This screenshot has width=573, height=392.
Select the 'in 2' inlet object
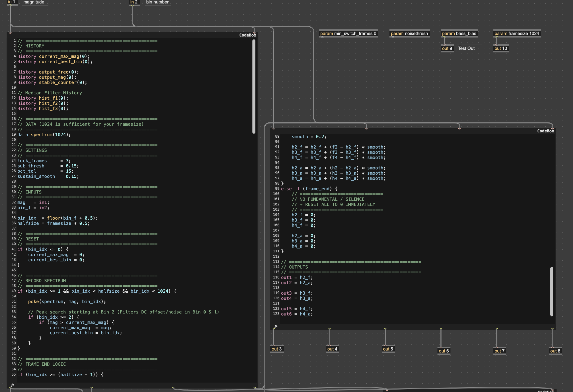[134, 2]
